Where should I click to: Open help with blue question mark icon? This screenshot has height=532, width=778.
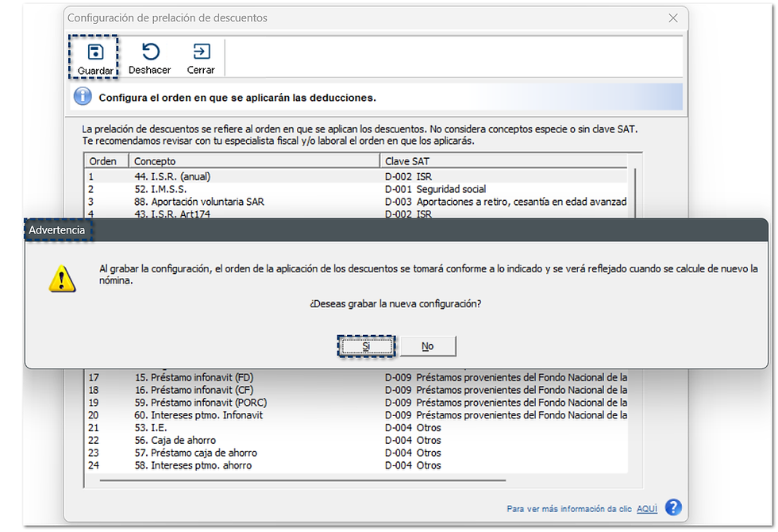coord(673,507)
